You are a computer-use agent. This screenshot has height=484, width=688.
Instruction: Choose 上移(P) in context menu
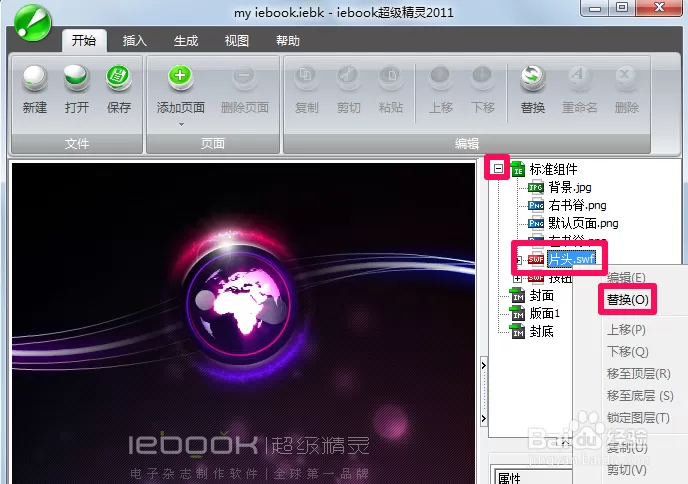626,330
